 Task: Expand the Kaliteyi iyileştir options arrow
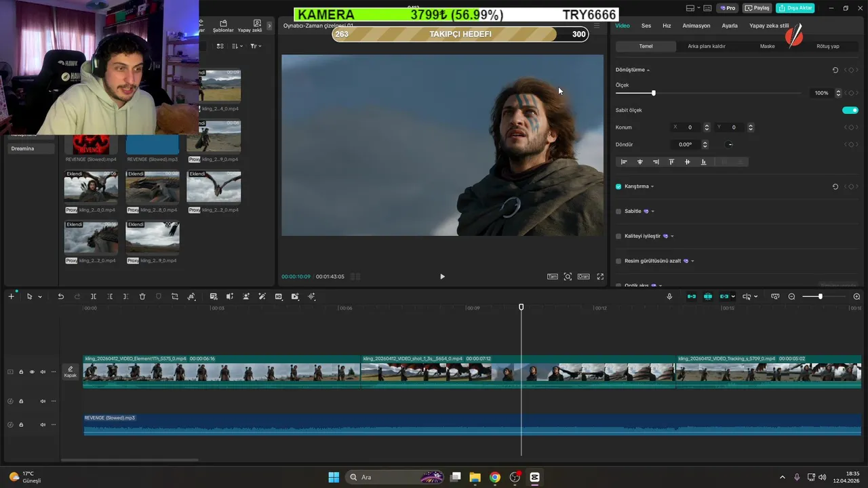pyautogui.click(x=672, y=237)
